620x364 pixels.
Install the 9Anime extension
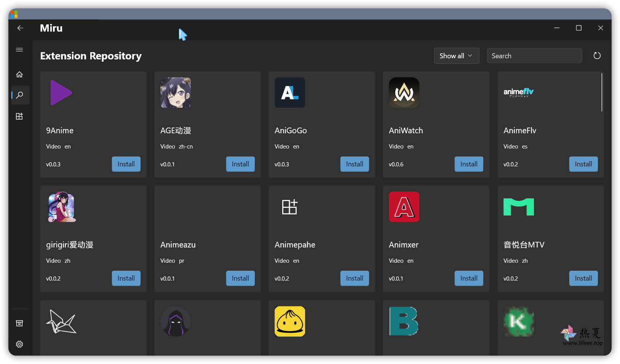click(x=126, y=164)
